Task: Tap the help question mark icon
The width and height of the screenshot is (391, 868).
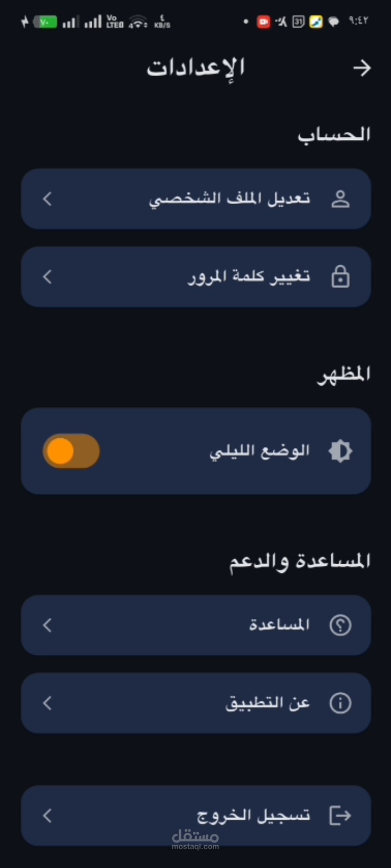Action: click(x=340, y=626)
